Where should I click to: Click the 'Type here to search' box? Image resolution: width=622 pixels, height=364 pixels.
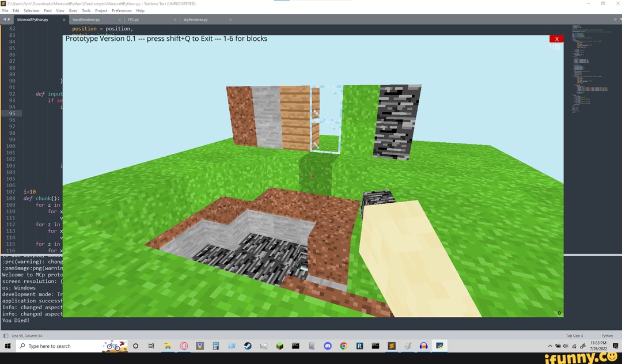(x=71, y=346)
